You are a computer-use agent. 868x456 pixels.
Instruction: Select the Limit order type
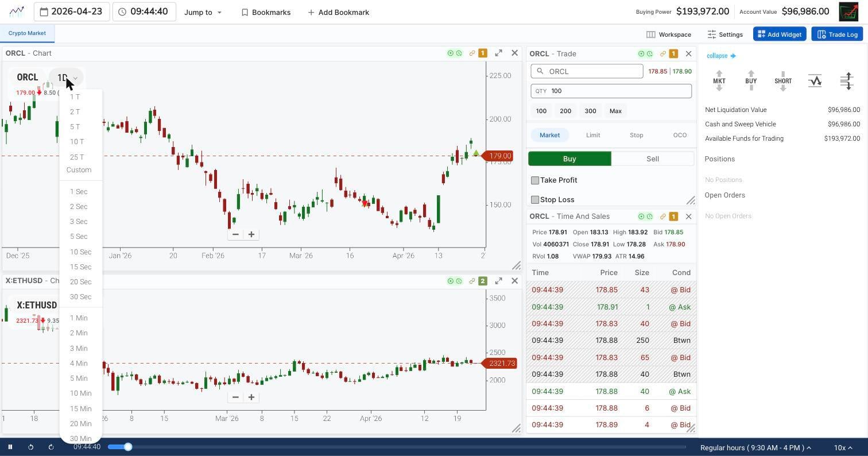[593, 135]
